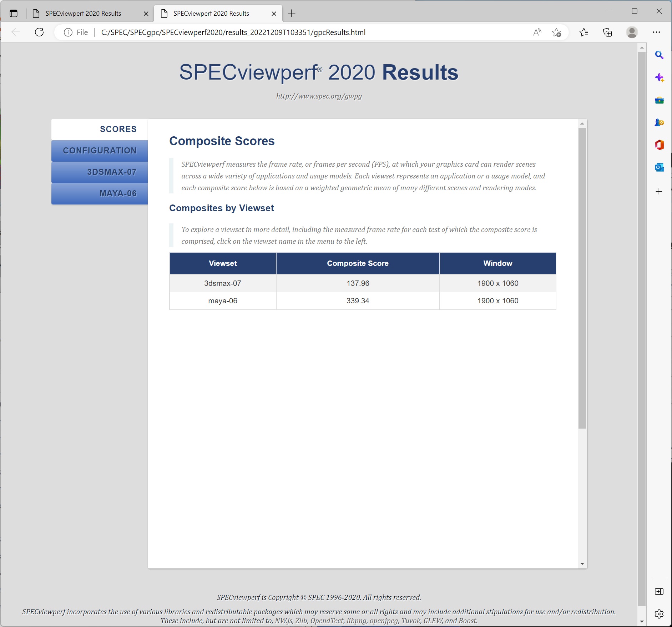The height and width of the screenshot is (627, 672).
Task: Open the sidebar Discover sparkle icon
Action: pyautogui.click(x=659, y=77)
